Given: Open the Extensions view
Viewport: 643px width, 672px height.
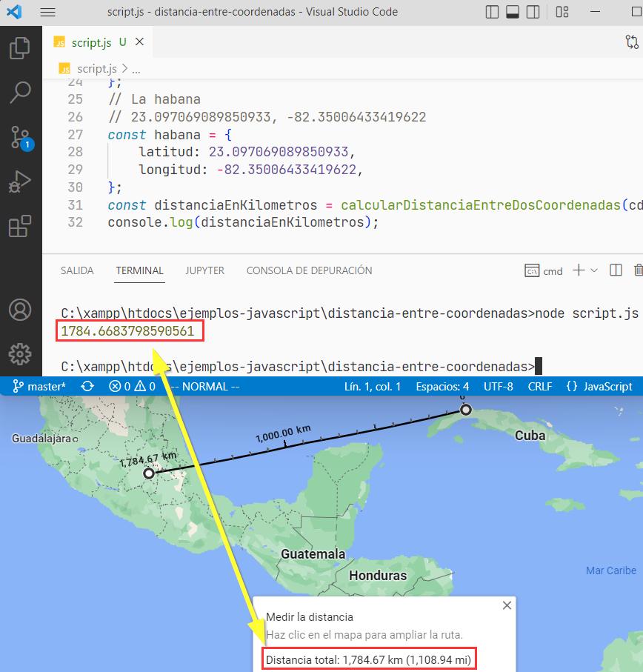Looking at the screenshot, I should point(20,226).
